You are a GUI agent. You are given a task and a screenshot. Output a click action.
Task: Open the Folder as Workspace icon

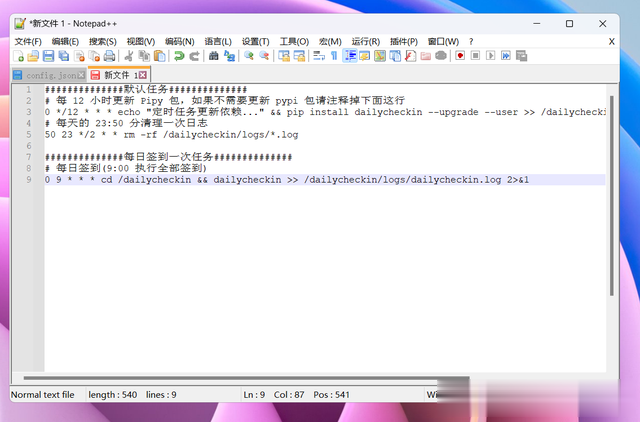click(426, 56)
